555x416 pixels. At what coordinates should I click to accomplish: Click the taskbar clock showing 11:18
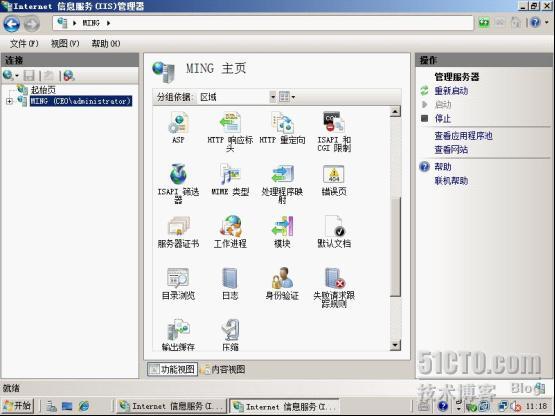[x=536, y=406]
